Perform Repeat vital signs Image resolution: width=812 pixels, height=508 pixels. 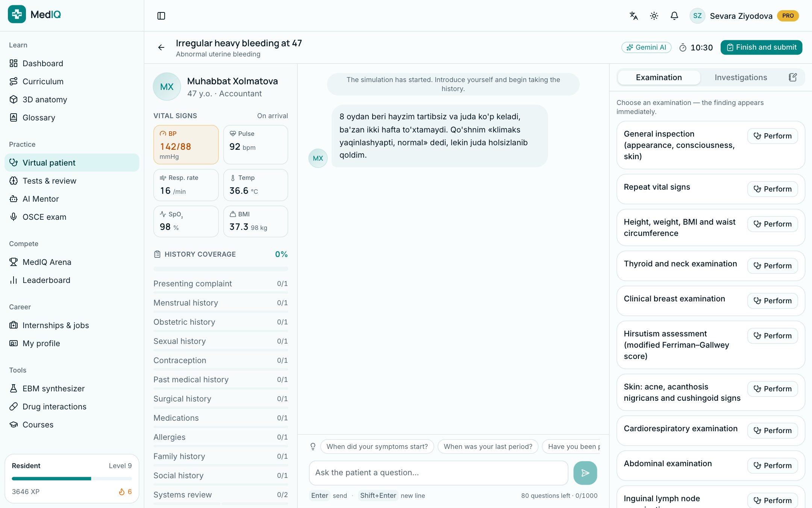click(773, 189)
